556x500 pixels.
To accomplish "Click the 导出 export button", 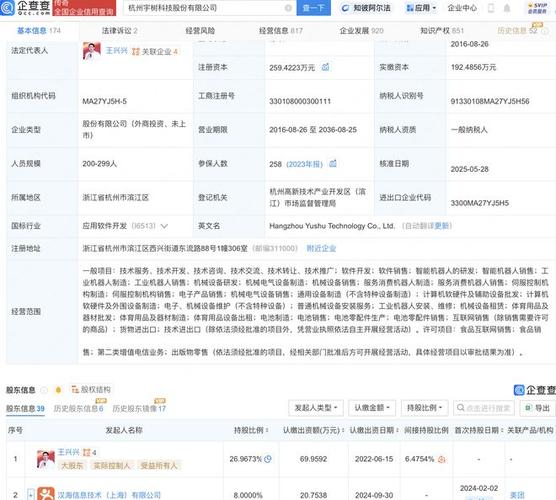I will click(538, 408).
